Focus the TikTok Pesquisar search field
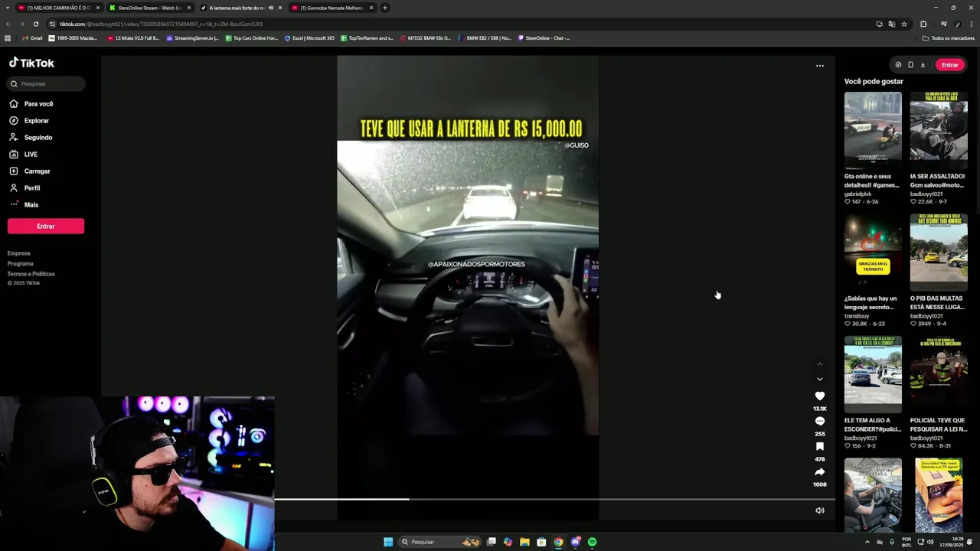Viewport: 980px width, 551px height. pyautogui.click(x=46, y=83)
